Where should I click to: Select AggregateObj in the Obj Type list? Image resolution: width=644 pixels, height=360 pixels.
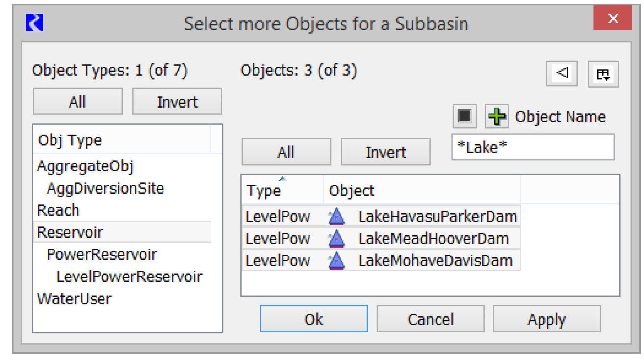tap(85, 166)
